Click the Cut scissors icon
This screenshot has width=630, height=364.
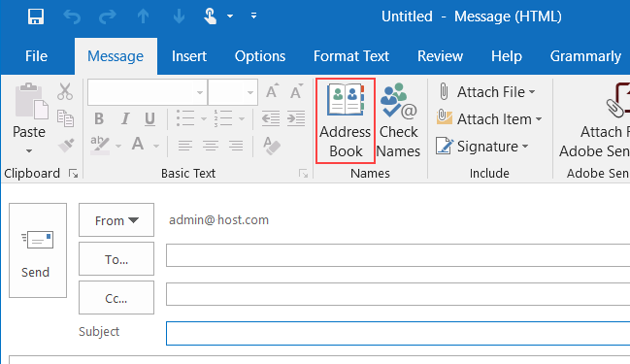click(x=65, y=91)
